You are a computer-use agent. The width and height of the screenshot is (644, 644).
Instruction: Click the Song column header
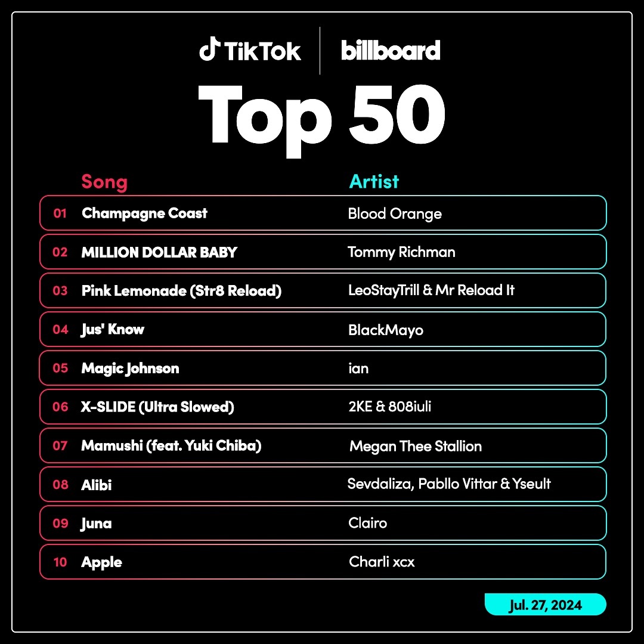(x=104, y=181)
